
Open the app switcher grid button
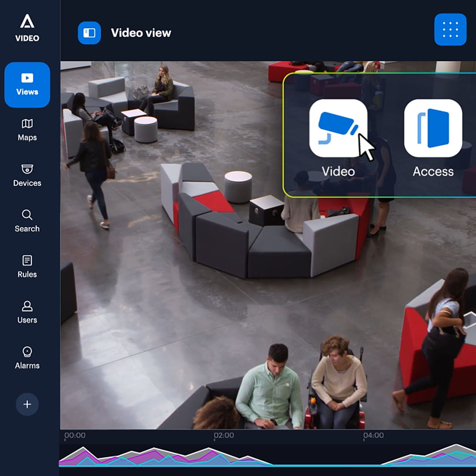tap(450, 30)
